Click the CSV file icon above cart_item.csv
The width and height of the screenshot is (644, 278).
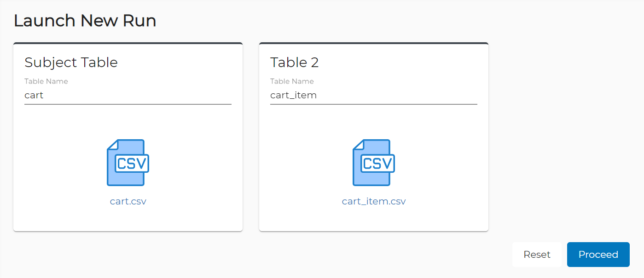[374, 163]
